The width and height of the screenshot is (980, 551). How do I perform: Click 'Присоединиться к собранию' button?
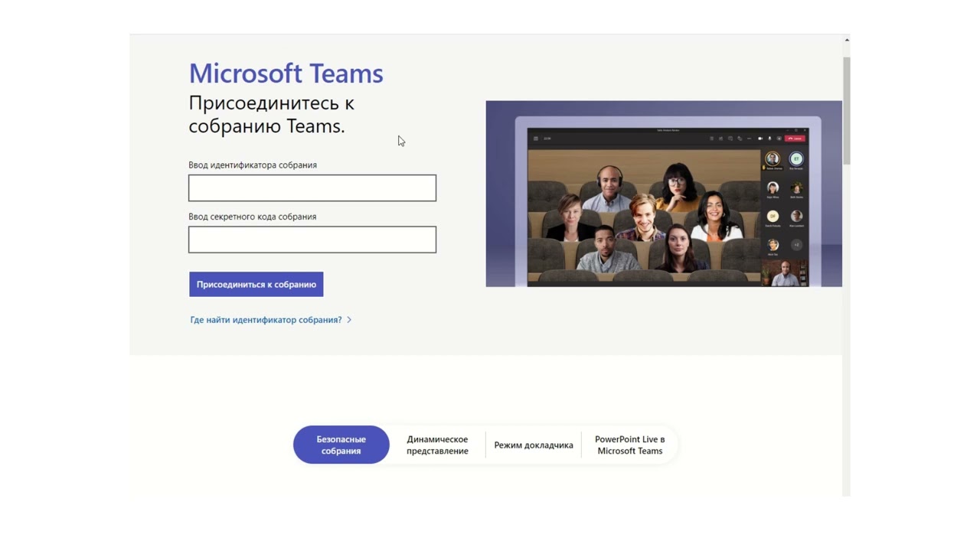pos(256,285)
